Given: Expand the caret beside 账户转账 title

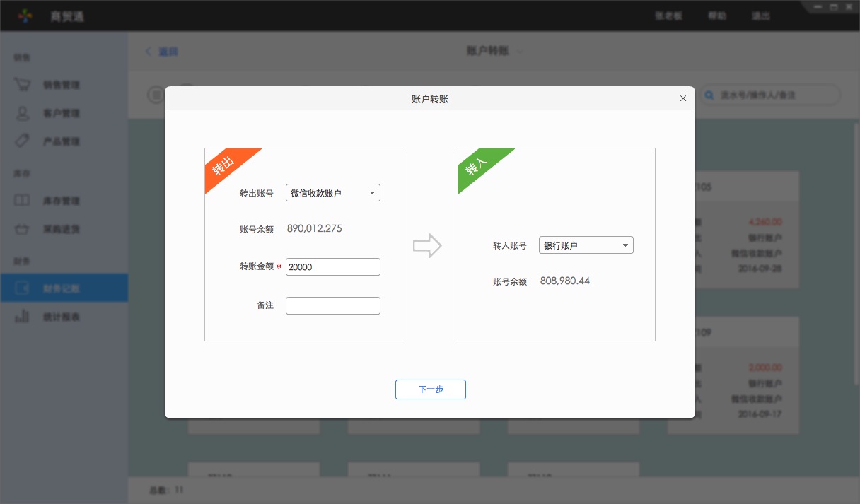Looking at the screenshot, I should click(x=519, y=51).
